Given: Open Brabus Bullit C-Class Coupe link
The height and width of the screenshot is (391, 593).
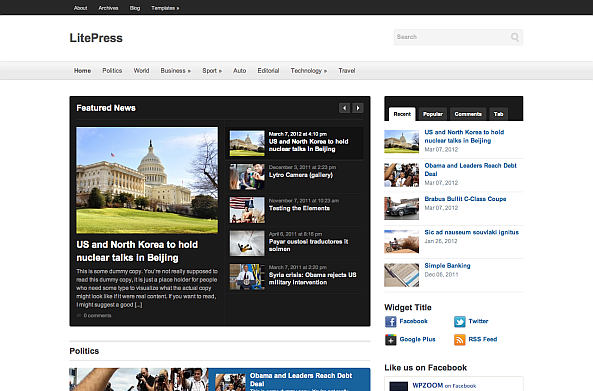Looking at the screenshot, I should point(465,199).
